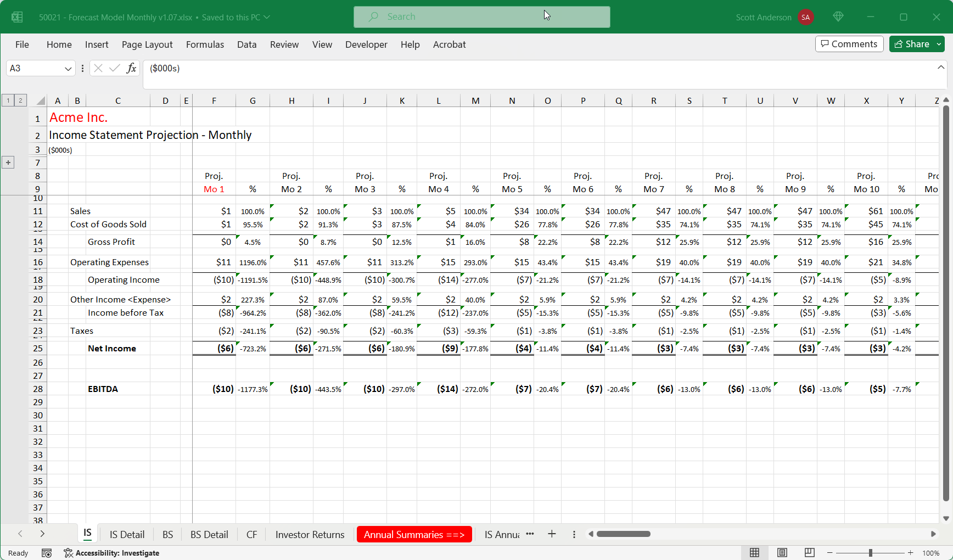
Task: Select column F header
Action: point(214,100)
